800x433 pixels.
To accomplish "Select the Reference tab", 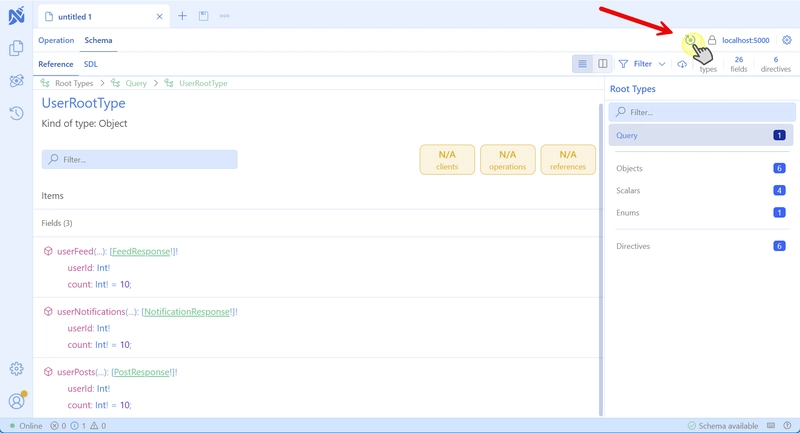I will [56, 64].
